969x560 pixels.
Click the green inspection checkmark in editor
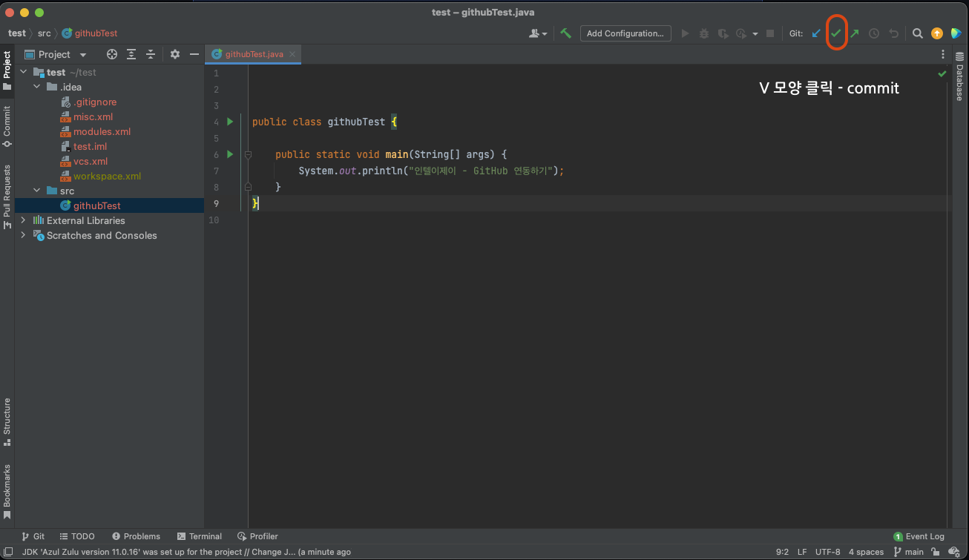point(942,73)
